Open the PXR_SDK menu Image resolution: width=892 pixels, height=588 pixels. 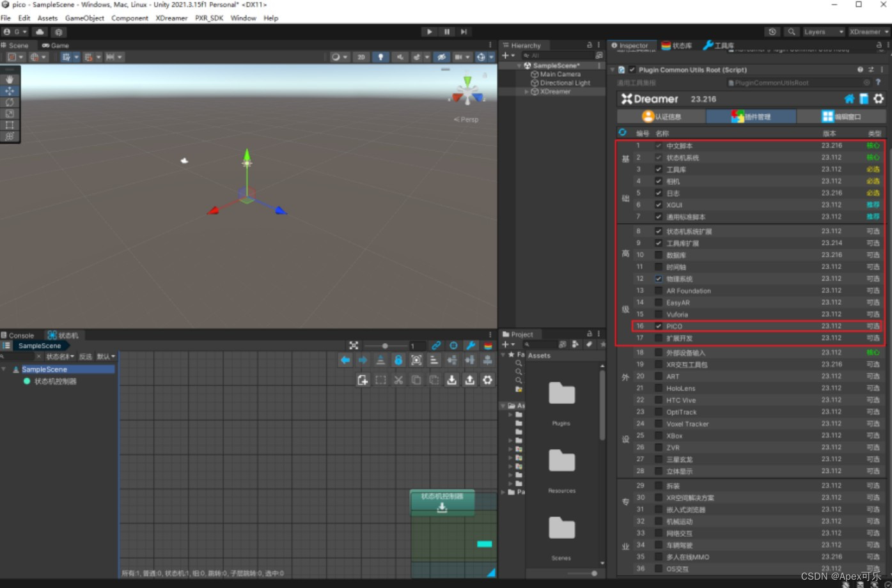click(209, 18)
